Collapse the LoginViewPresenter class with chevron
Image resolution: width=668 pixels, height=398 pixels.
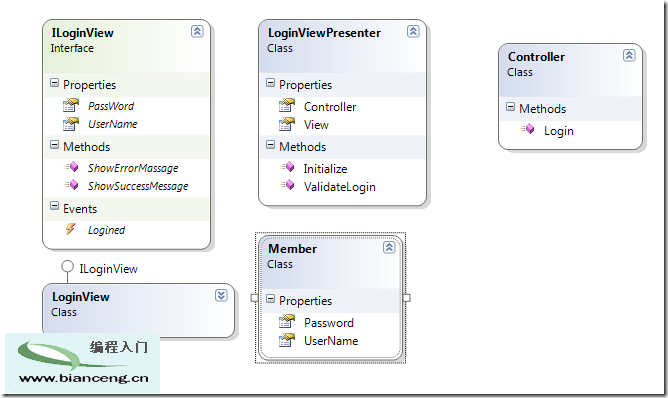pos(413,32)
